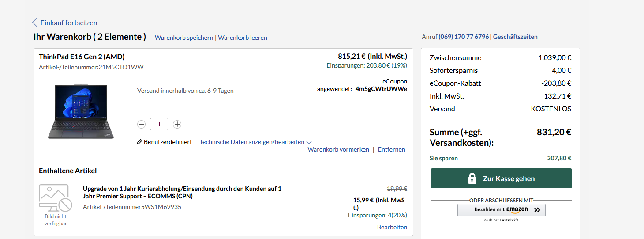Proceed with Zur Kasse gehen button
Image resolution: width=644 pixels, height=239 pixels.
[x=501, y=178]
